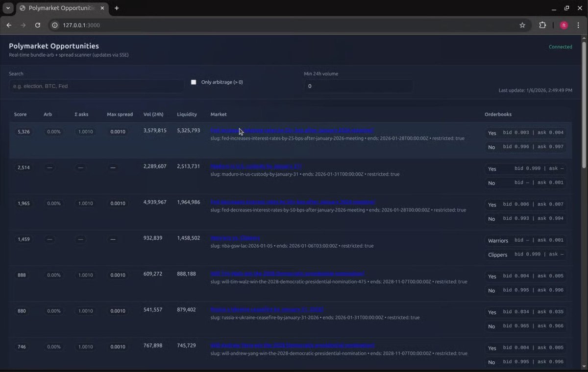Open the Maduro in U.S. custody market link

click(x=256, y=166)
